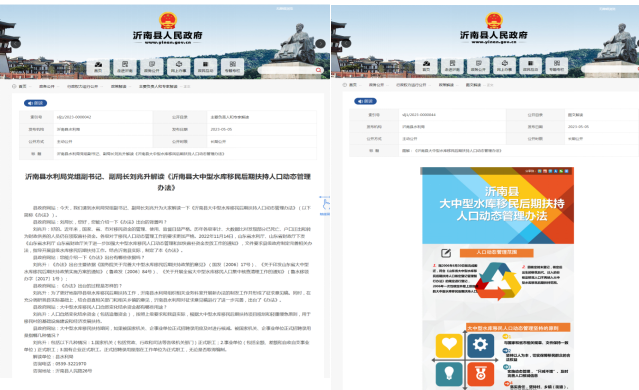This screenshot has width=639, height=390.
Task: Click 政策解读 breadcrumb before 图文解读
Action: tap(446, 85)
